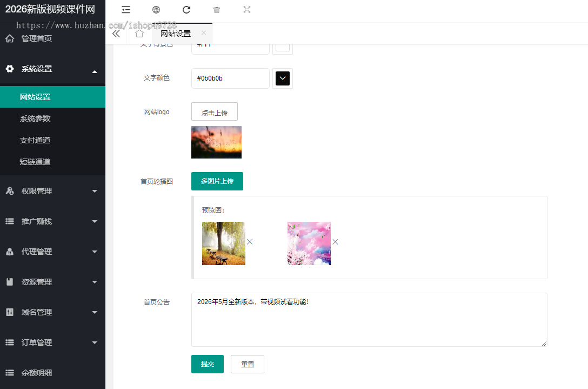Refresh the page with the reload icon
Screen dimensions: 588x389
point(186,10)
